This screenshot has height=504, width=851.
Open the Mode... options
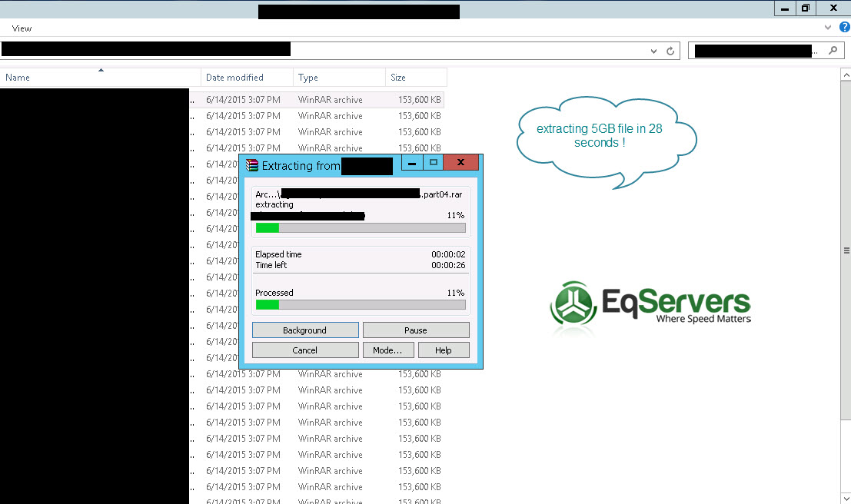pyautogui.click(x=388, y=350)
